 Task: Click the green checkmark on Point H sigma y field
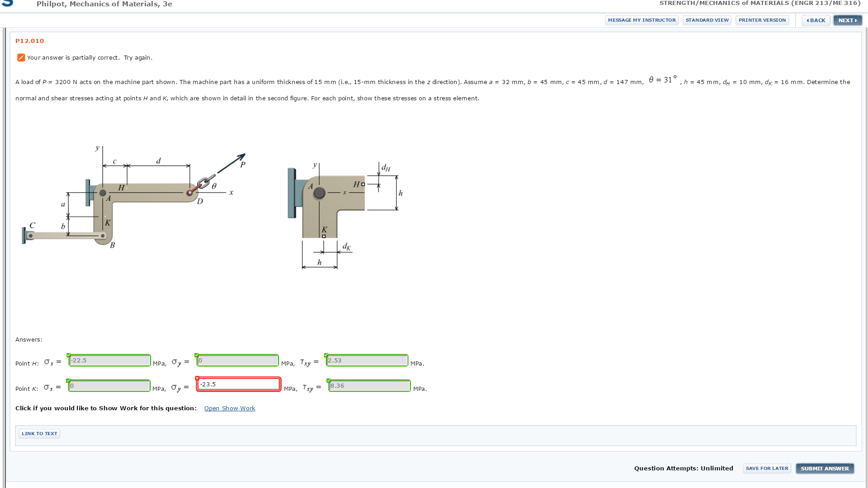click(197, 354)
